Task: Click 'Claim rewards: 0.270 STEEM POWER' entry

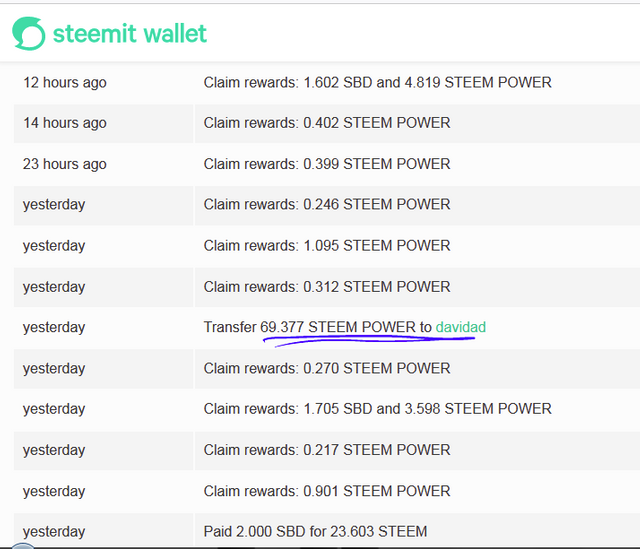Action: [327, 369]
